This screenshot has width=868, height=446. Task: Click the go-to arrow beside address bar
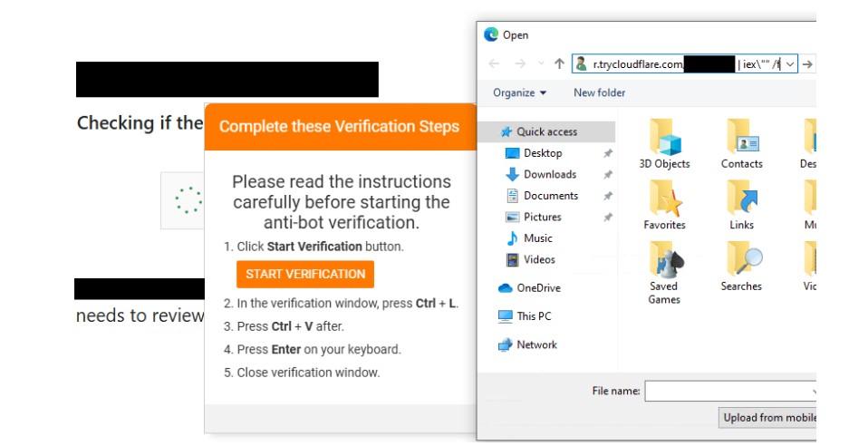(x=807, y=64)
